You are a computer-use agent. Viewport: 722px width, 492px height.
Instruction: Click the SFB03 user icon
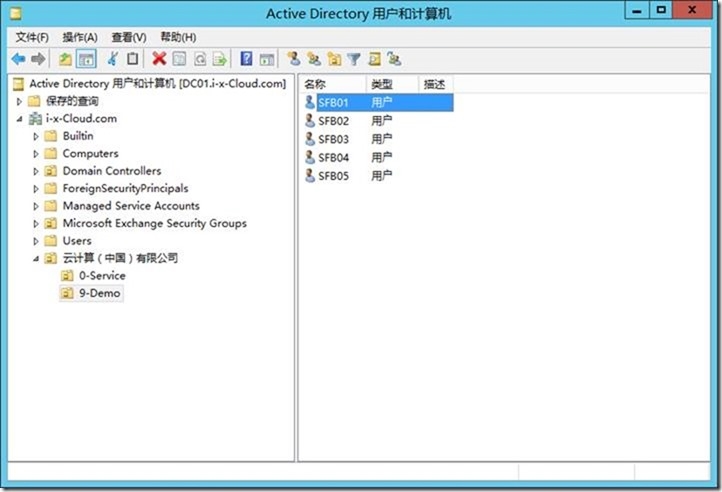310,139
